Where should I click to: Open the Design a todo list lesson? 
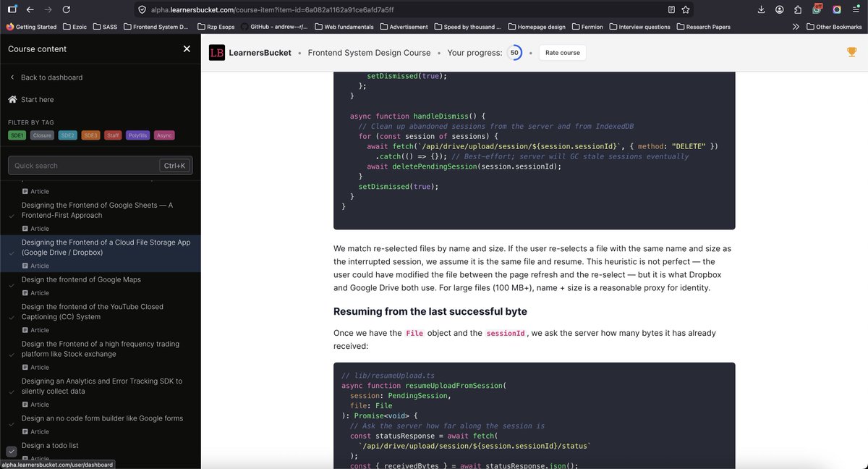click(50, 446)
